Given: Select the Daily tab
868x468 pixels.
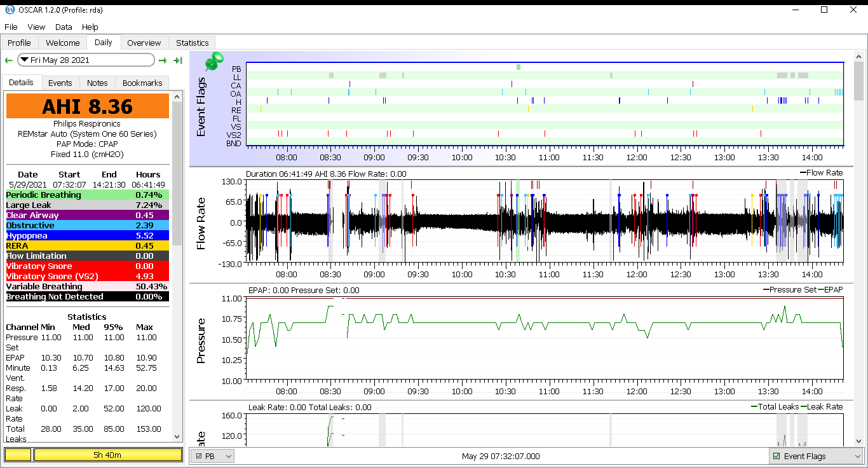Looking at the screenshot, I should click(x=104, y=42).
